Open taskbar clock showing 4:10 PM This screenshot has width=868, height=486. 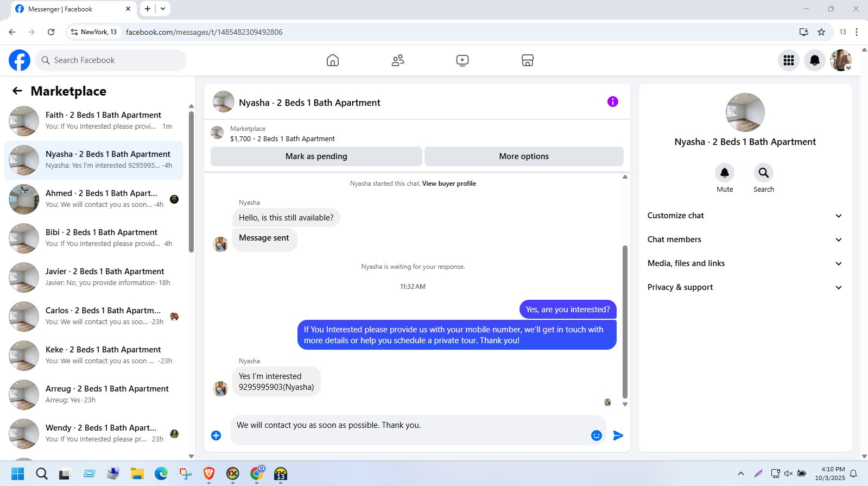(x=829, y=474)
